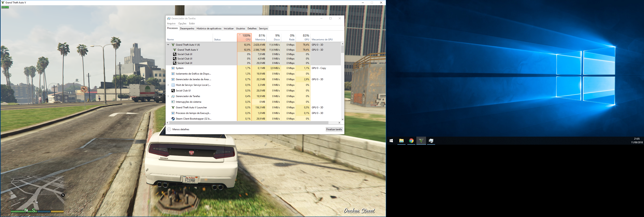Switch to the Inicializar tab

229,29
